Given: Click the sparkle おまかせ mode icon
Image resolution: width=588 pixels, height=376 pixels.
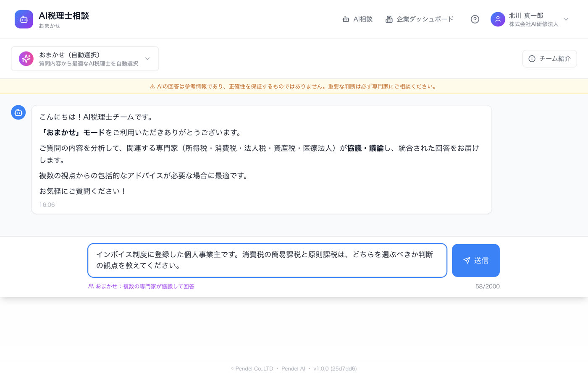Looking at the screenshot, I should point(26,59).
